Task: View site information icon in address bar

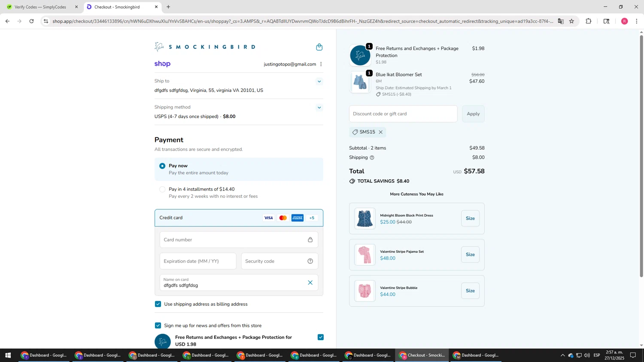Action: [x=46, y=21]
